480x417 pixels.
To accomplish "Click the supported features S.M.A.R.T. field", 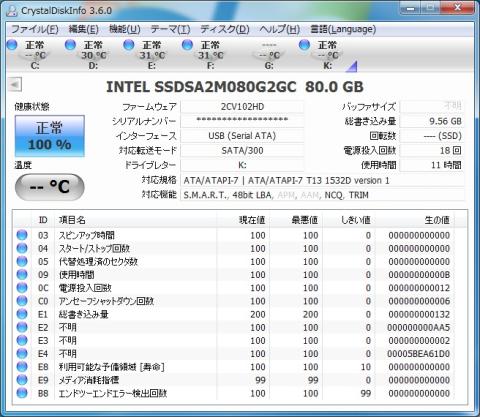I will pos(322,195).
